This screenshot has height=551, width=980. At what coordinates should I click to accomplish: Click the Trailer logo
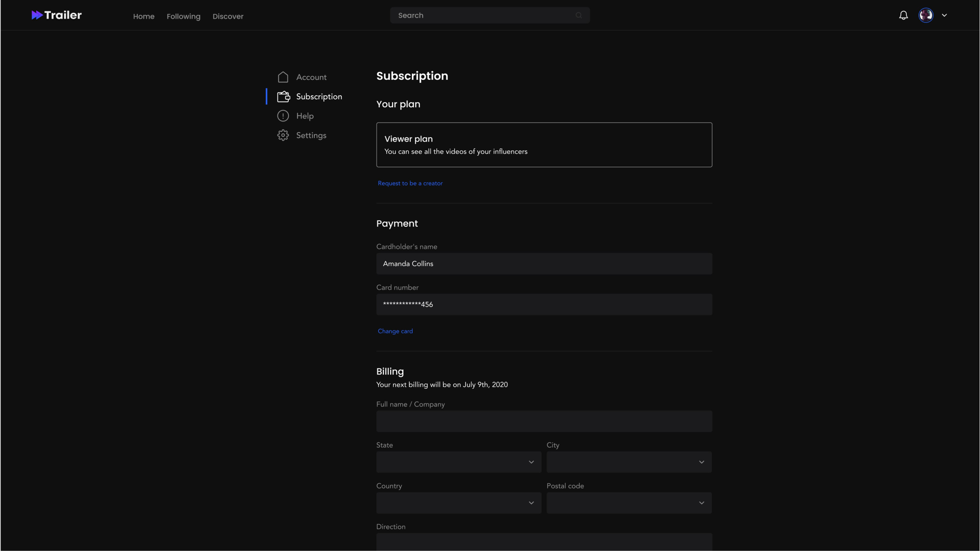[56, 15]
